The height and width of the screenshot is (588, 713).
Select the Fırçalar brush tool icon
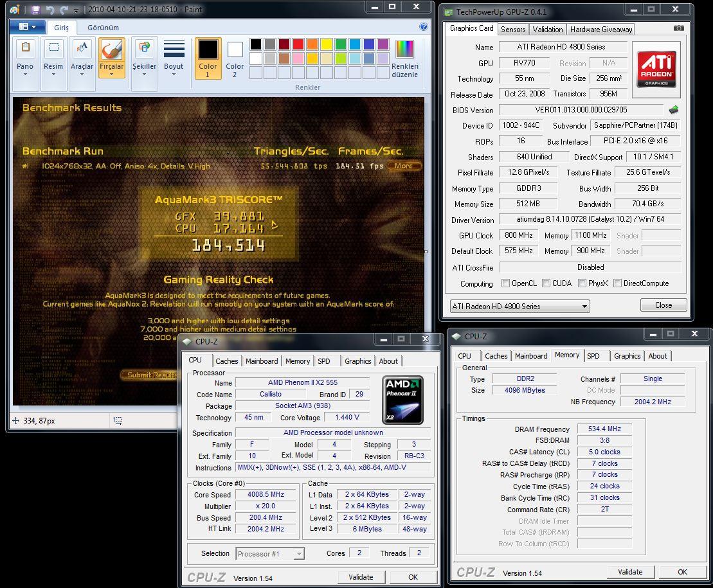(111, 49)
